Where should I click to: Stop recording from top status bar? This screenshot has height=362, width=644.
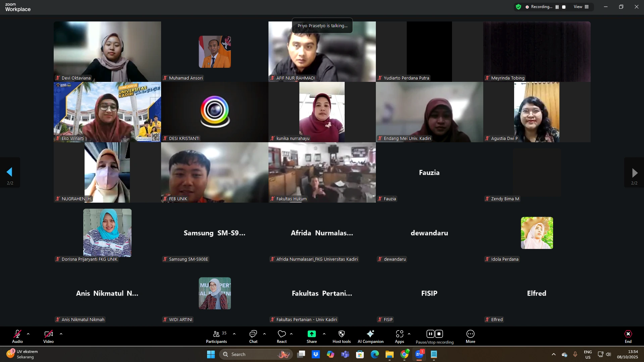(x=564, y=7)
